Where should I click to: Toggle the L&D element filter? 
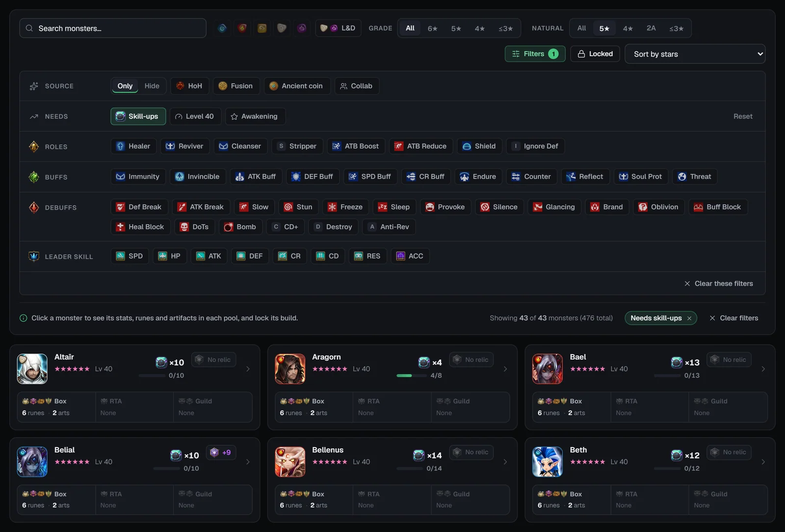[x=338, y=28]
